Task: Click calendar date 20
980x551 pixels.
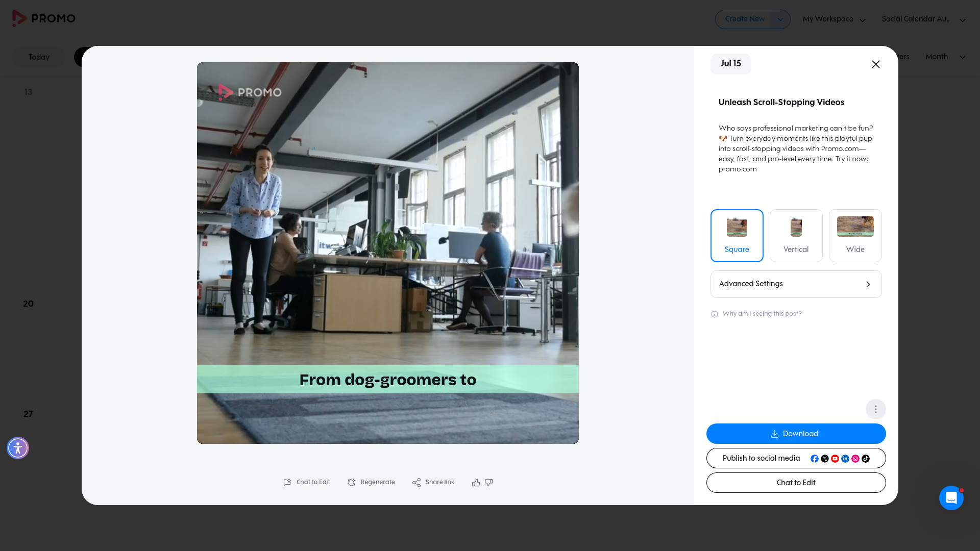Action: [x=28, y=304]
